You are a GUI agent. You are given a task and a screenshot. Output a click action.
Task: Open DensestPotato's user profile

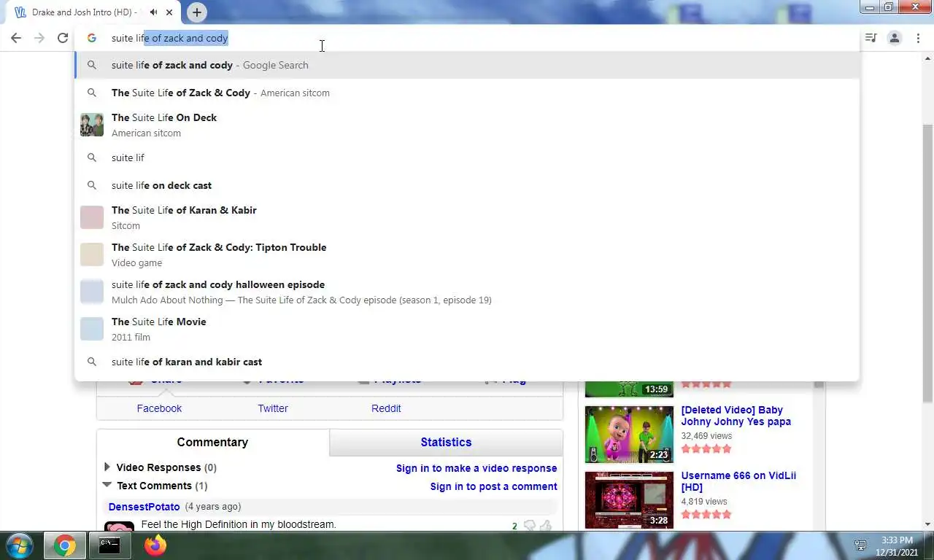144,507
